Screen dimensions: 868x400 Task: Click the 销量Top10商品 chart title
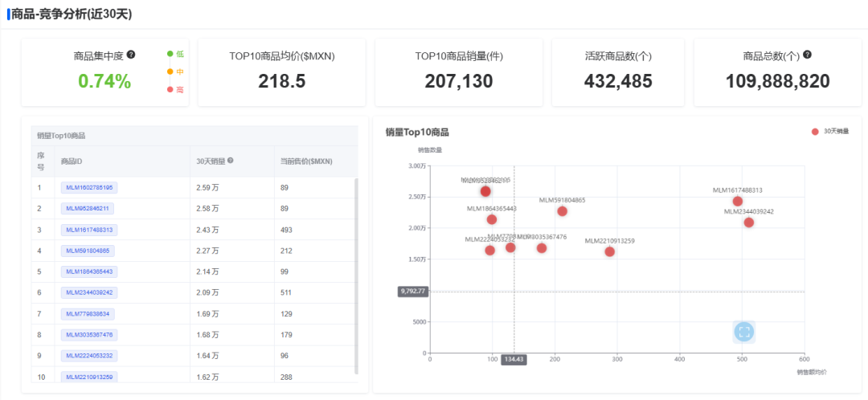coord(417,133)
